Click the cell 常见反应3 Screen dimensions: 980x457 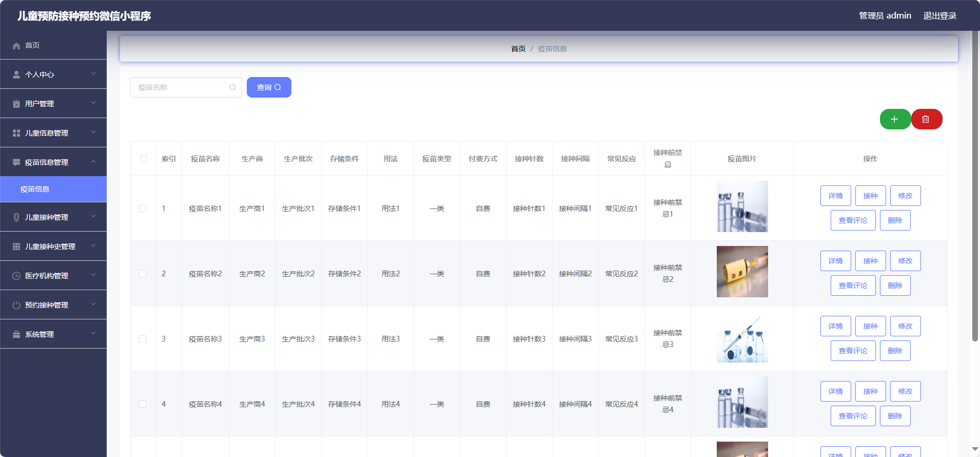point(621,339)
